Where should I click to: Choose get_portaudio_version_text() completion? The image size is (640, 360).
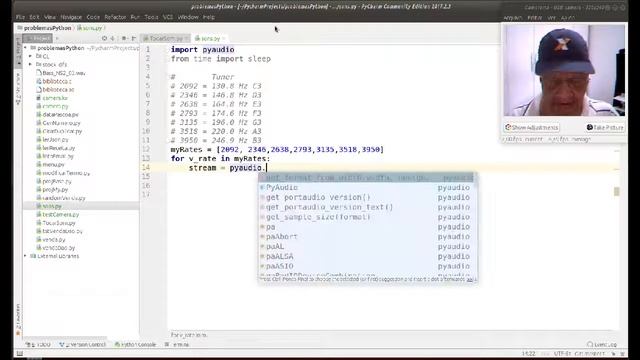point(367,207)
